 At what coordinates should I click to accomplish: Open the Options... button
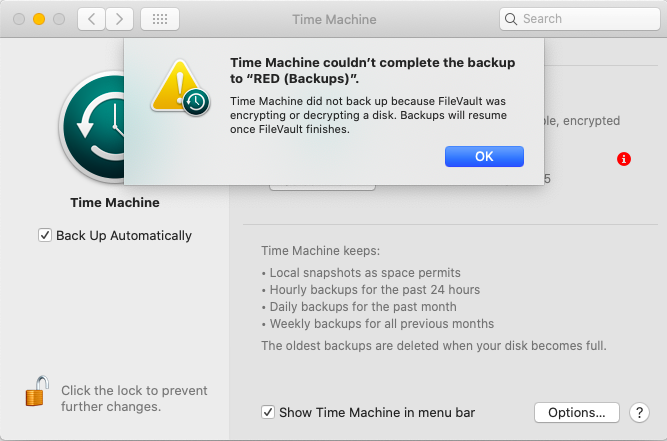[x=576, y=413]
